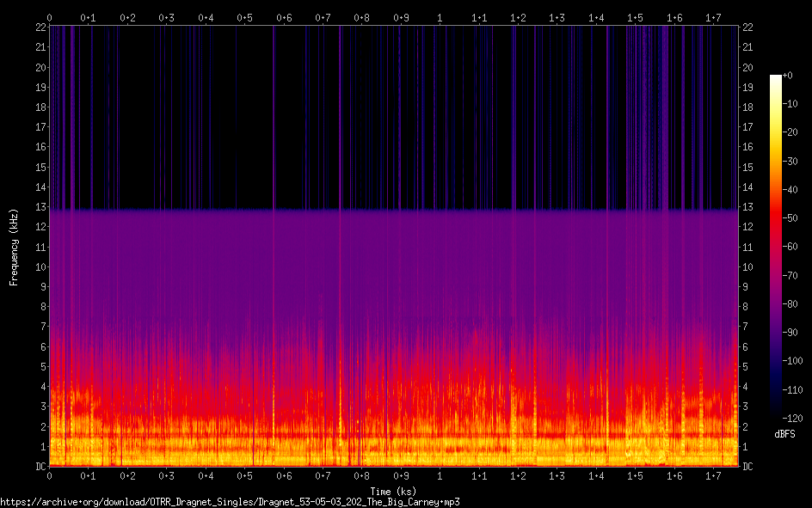Click the 0 tick on the bottom time axis
812x508 pixels.
pyautogui.click(x=50, y=475)
